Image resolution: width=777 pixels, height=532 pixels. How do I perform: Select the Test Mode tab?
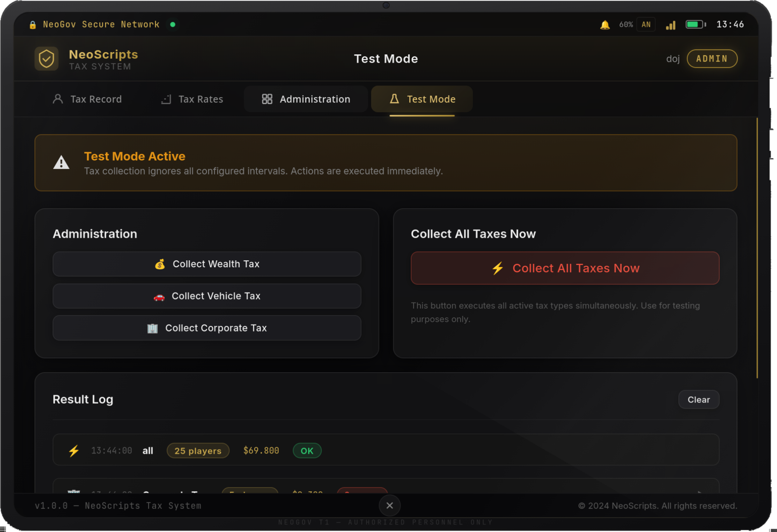pos(422,99)
